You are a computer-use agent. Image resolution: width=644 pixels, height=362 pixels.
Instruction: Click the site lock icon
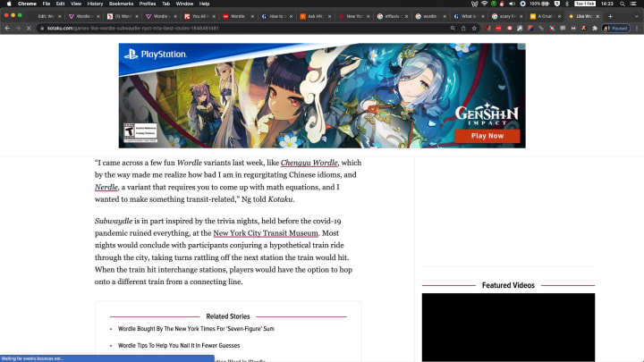tap(42, 29)
